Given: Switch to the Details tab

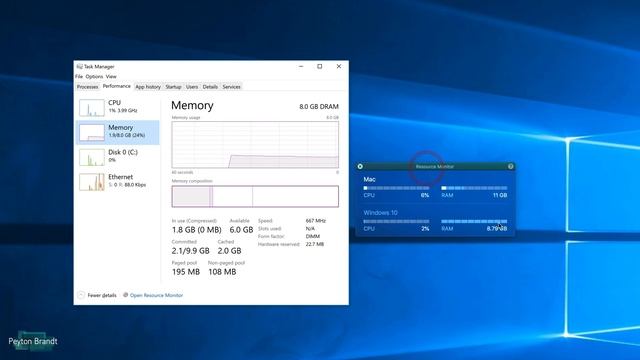Looking at the screenshot, I should click(x=210, y=87).
